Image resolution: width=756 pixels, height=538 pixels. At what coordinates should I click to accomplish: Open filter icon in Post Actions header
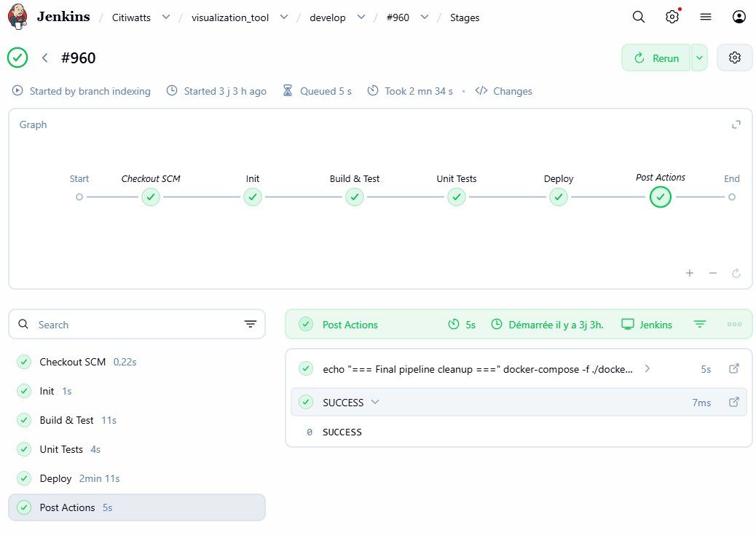click(700, 325)
